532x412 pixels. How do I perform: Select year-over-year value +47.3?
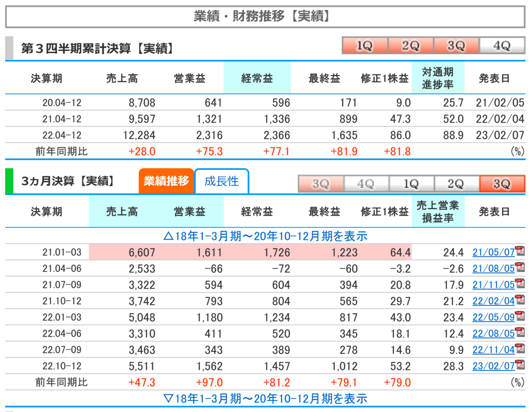(x=142, y=382)
